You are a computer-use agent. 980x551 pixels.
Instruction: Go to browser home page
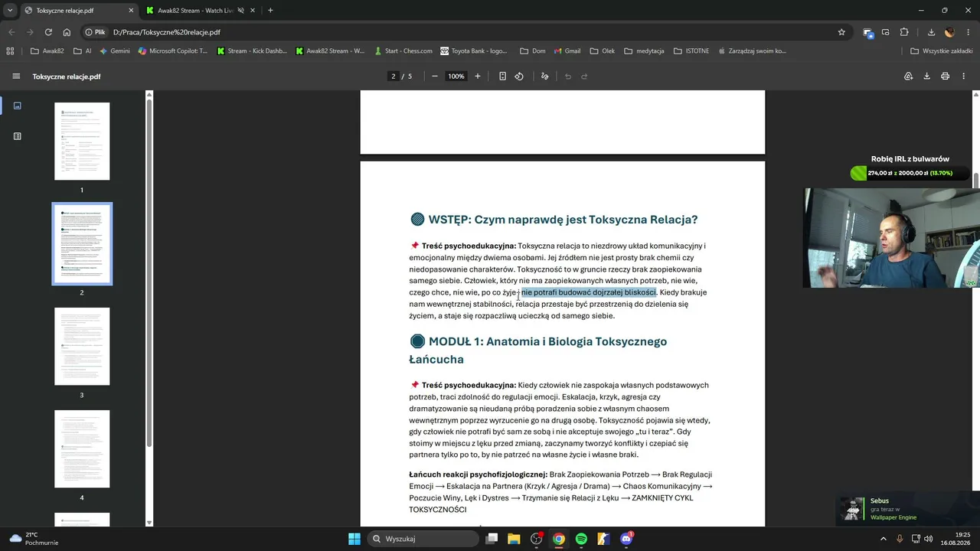coord(67,32)
